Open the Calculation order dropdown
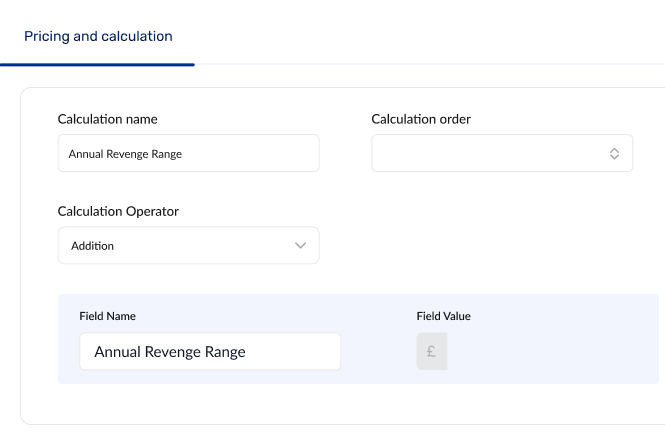The width and height of the screenshot is (665, 442). (x=501, y=154)
